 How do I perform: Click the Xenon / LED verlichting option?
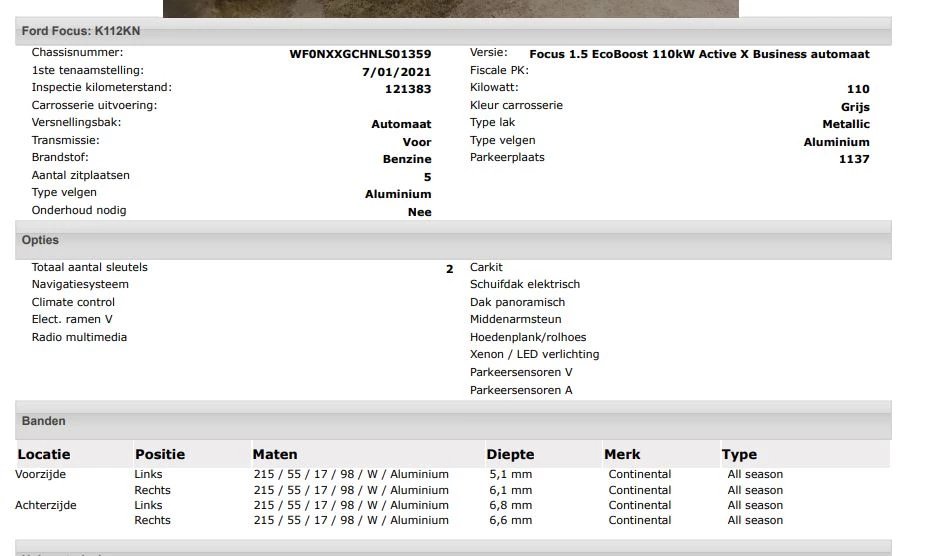click(534, 354)
